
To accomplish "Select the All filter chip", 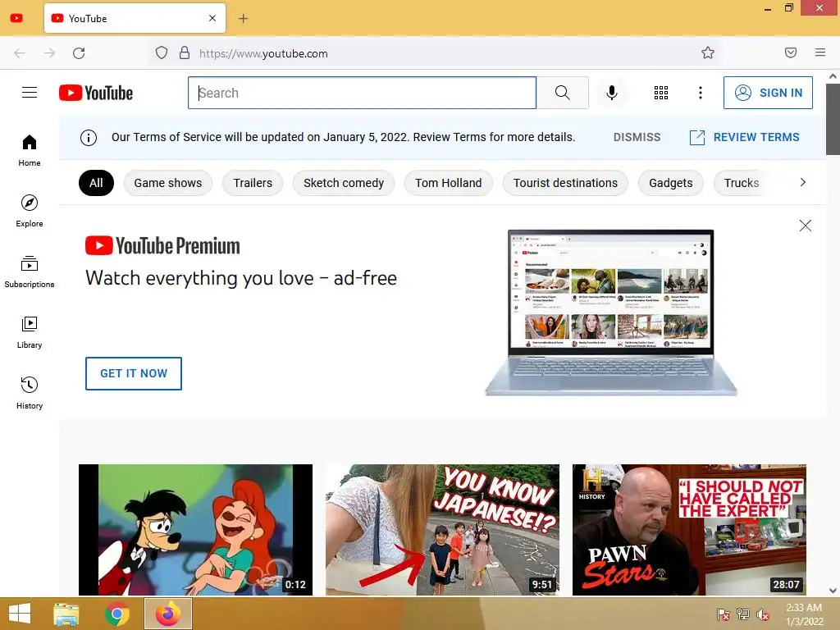I will [x=96, y=183].
